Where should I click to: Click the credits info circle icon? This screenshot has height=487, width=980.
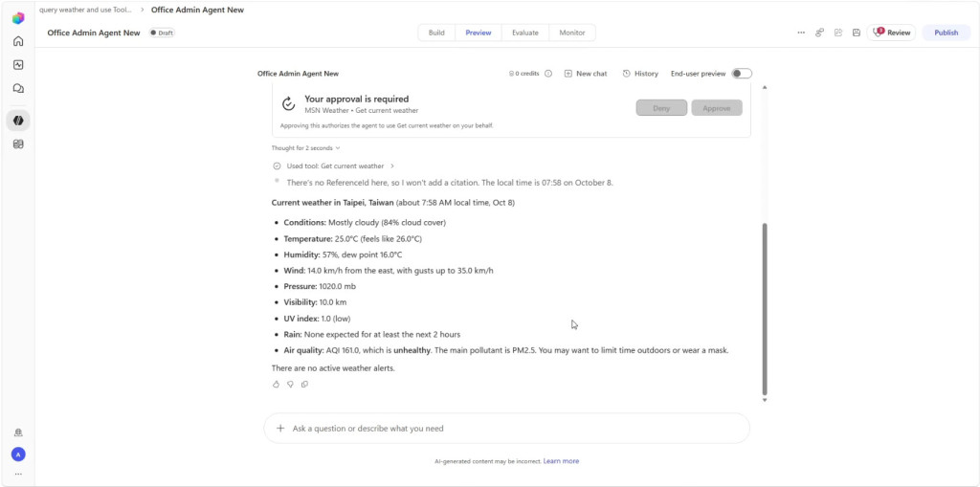[x=548, y=74]
